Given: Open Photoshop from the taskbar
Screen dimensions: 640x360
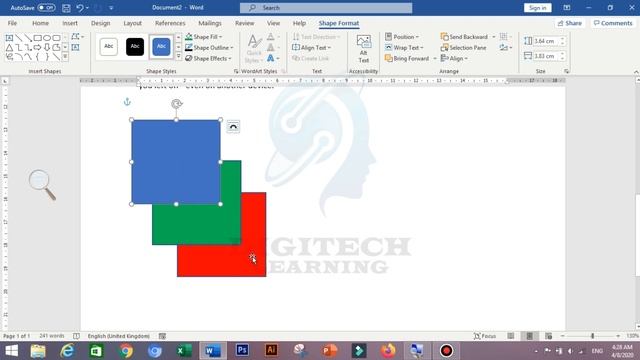Looking at the screenshot, I should pyautogui.click(x=242, y=351).
